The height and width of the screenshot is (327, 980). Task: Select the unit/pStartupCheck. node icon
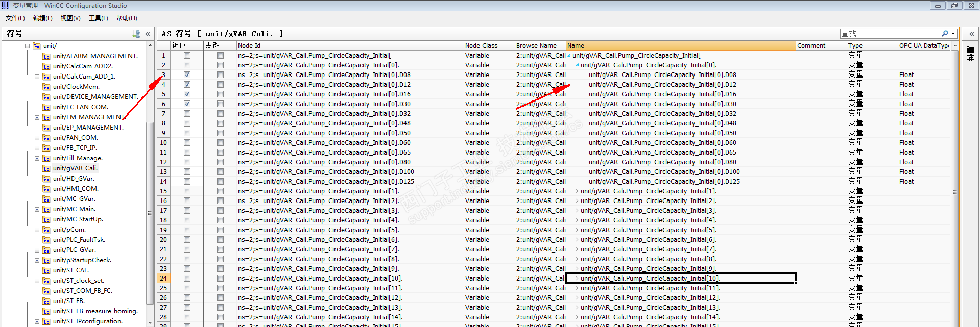(46, 260)
